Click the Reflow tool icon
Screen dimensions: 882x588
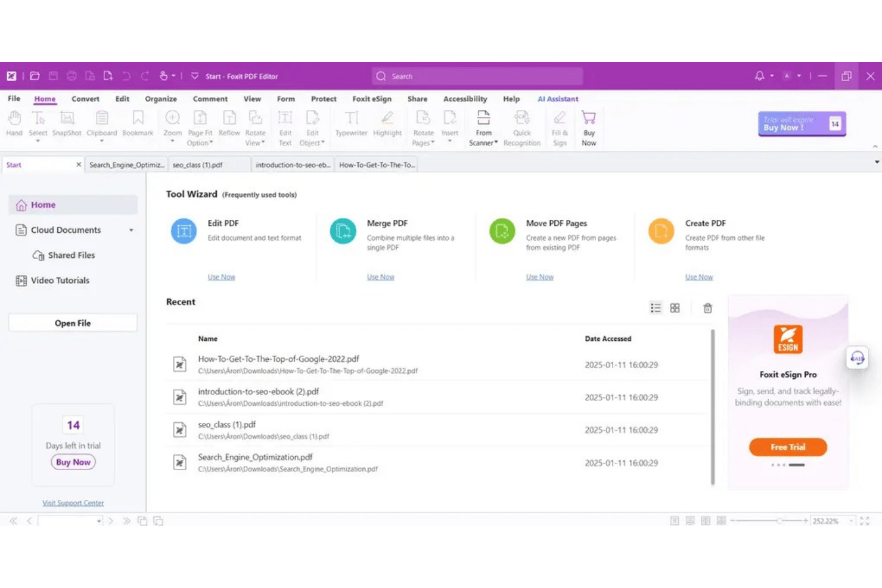pos(229,118)
